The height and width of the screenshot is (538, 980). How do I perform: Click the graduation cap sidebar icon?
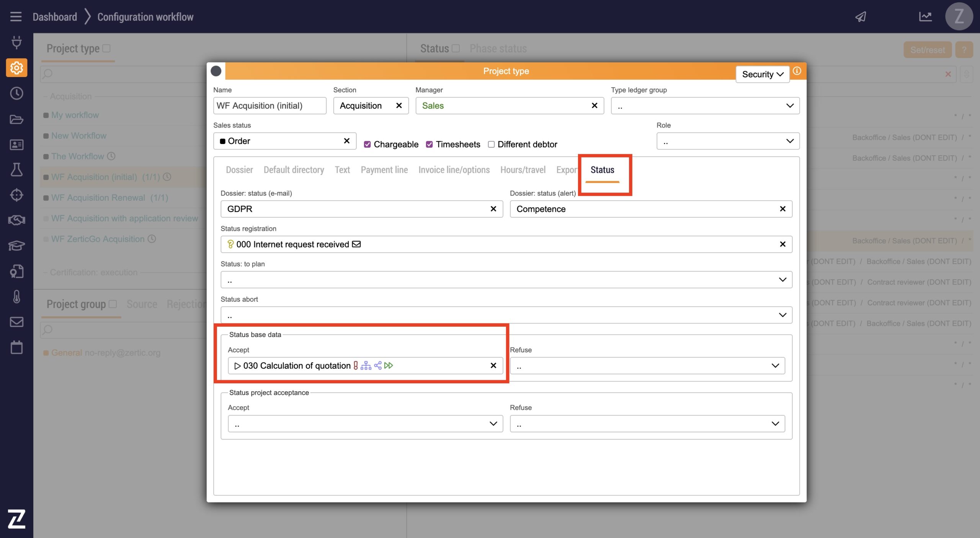pyautogui.click(x=16, y=245)
